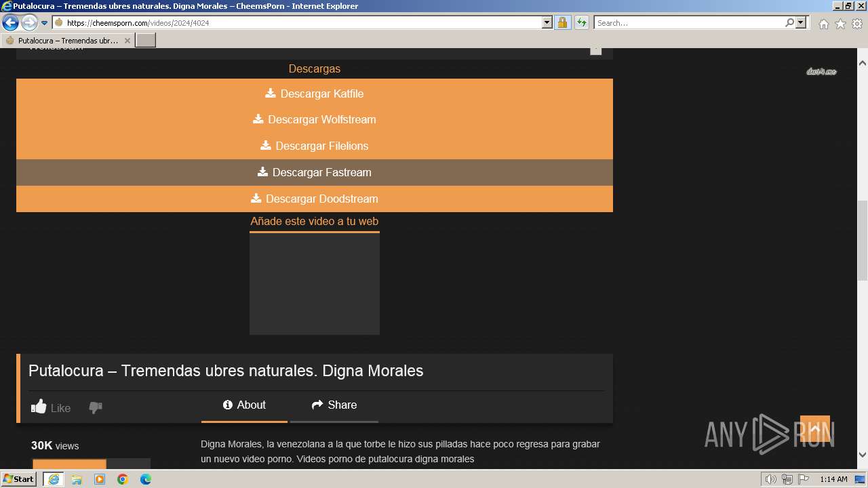Launch Google Chrome from the taskbar
Viewport: 868px width, 488px height.
point(123,479)
